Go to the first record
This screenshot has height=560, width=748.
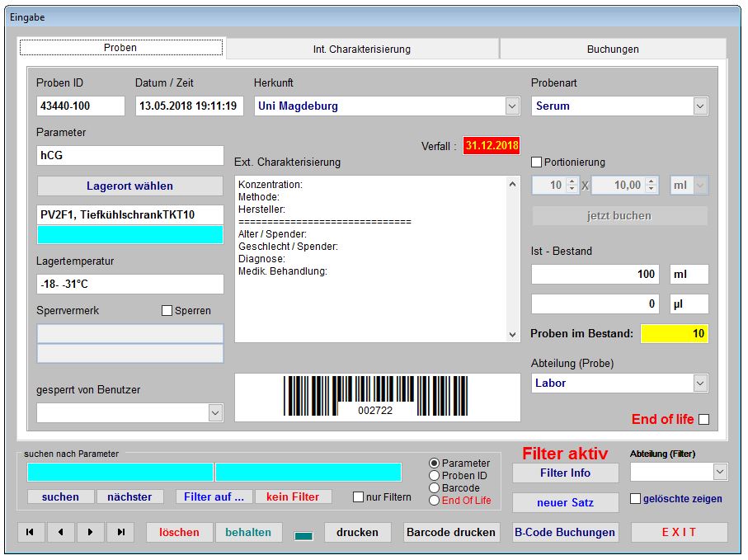[x=31, y=532]
